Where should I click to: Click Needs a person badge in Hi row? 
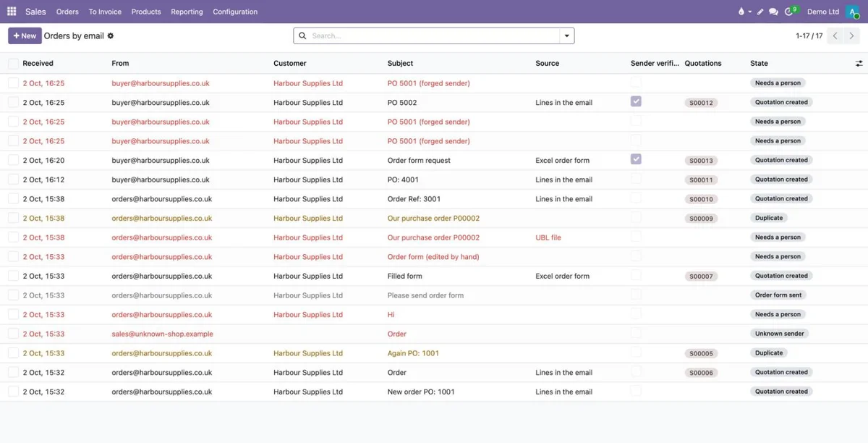click(778, 315)
